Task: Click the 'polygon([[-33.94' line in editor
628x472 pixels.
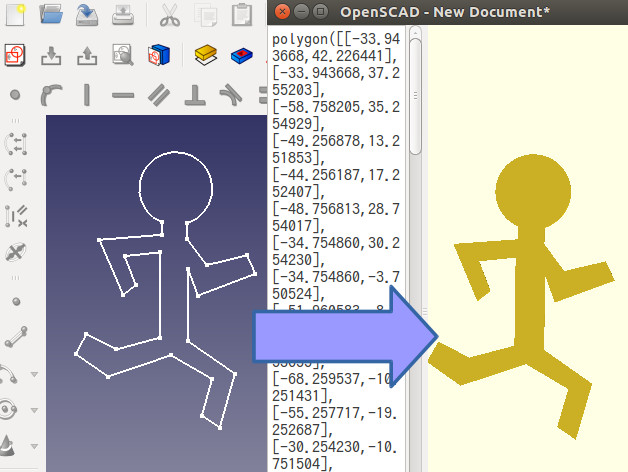Action: (x=336, y=39)
